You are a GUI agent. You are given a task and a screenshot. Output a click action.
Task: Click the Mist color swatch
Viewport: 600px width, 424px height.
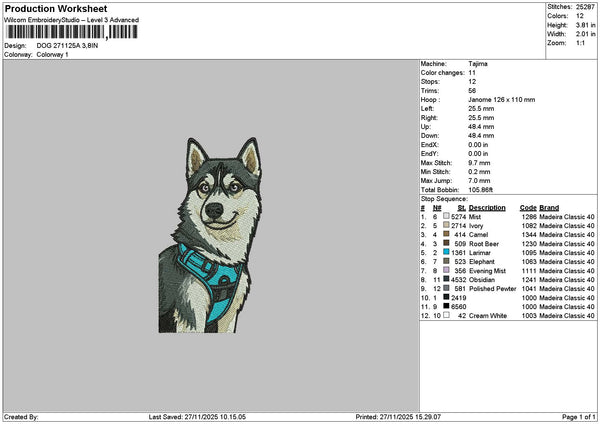(446, 216)
